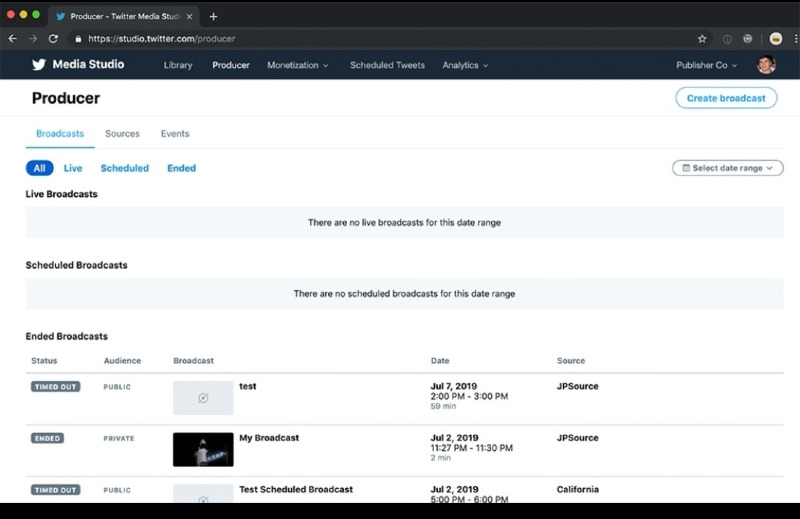
Task: Click JPSource in the My Broadcast row
Action: tap(578, 438)
